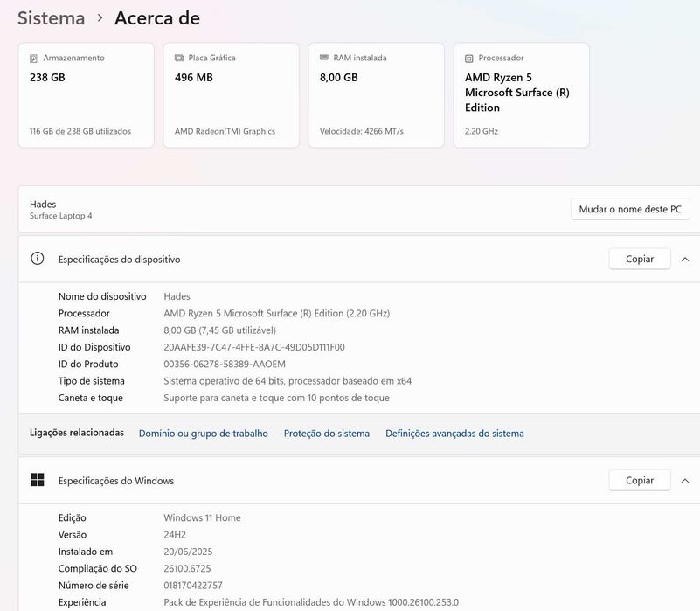Viewport: 700px width, 611px height.
Task: Click the Windows logo beside Especificações do Windows
Action: coord(38,480)
